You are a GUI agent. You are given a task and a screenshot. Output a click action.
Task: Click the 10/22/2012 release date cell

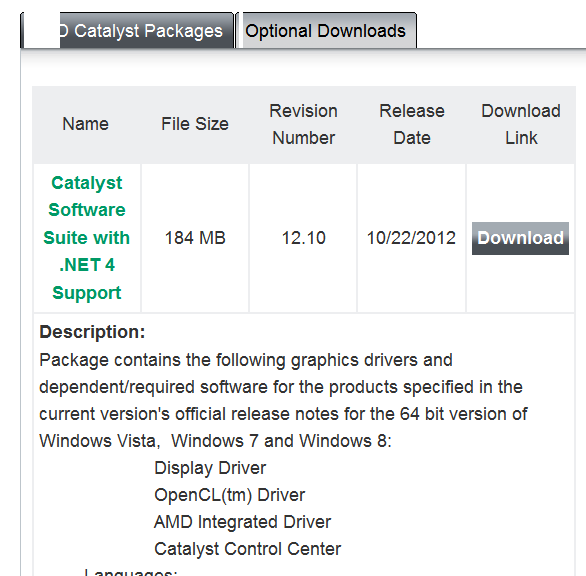(411, 238)
